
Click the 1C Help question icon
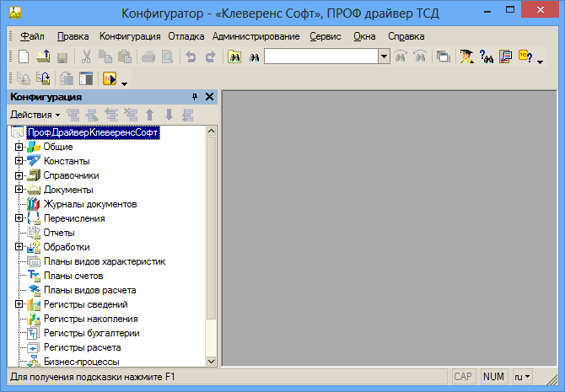click(525, 56)
